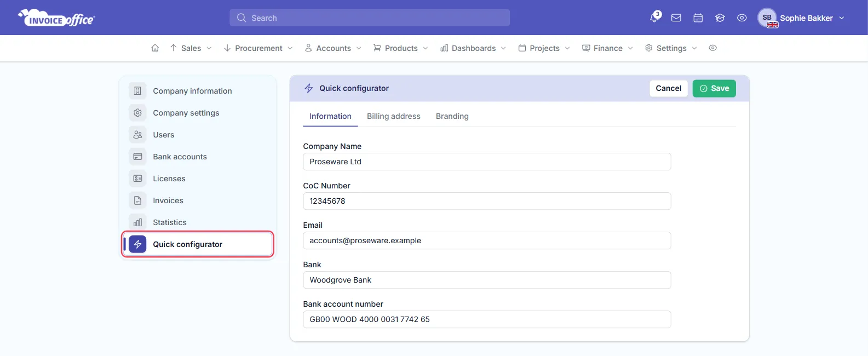Expand the Accounts menu chevron
Screen dimensions: 868x356
click(359, 48)
